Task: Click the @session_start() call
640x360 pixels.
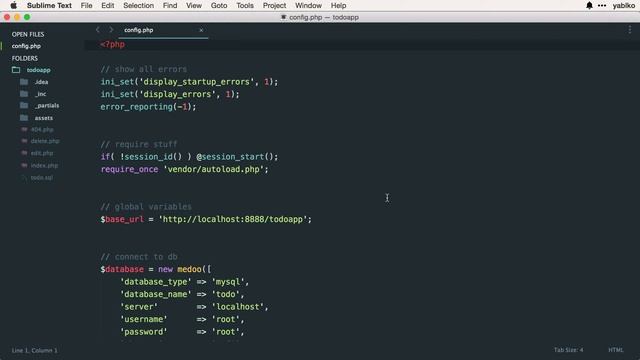Action: coord(237,157)
